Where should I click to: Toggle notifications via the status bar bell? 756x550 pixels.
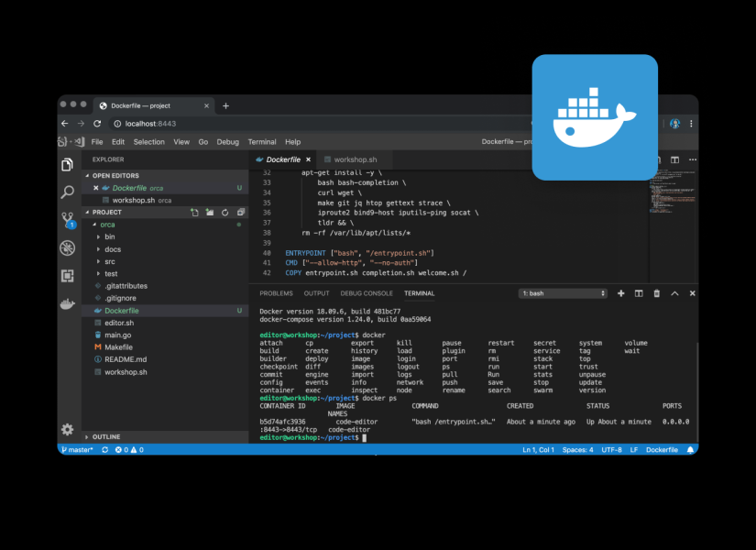click(x=691, y=449)
